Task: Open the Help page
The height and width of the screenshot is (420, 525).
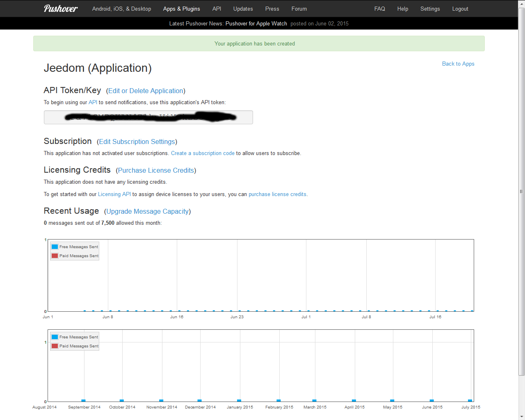Action: click(402, 9)
